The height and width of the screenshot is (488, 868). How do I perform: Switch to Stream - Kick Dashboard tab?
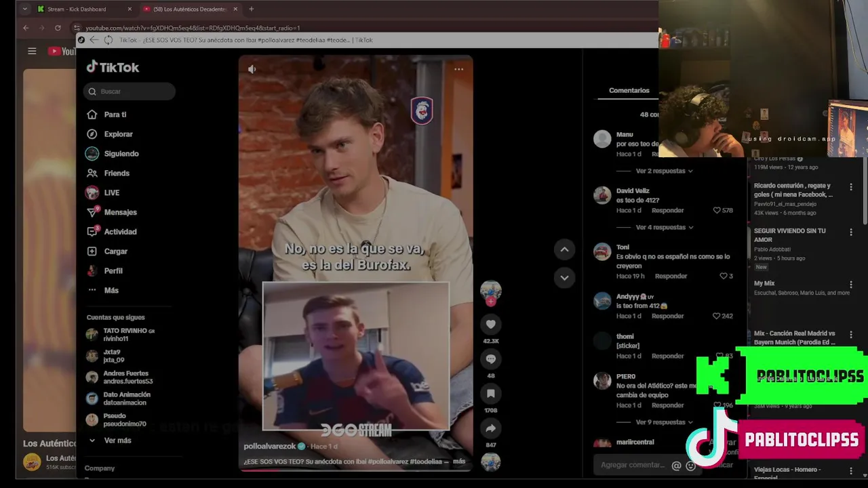pyautogui.click(x=85, y=9)
